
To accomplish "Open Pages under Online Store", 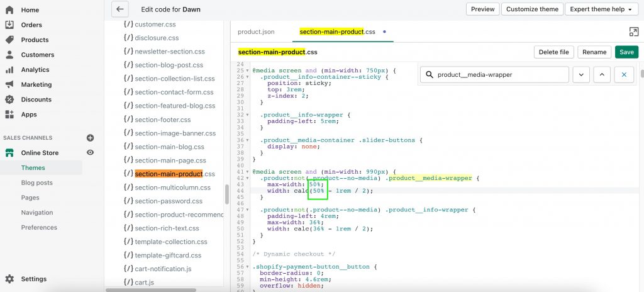I will (x=30, y=198).
